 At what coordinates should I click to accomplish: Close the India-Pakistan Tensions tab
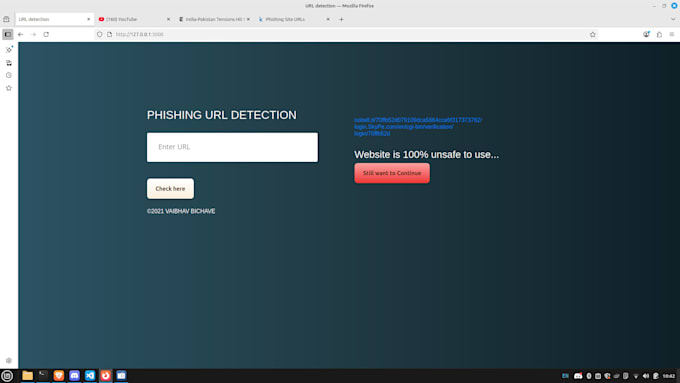pyautogui.click(x=248, y=19)
